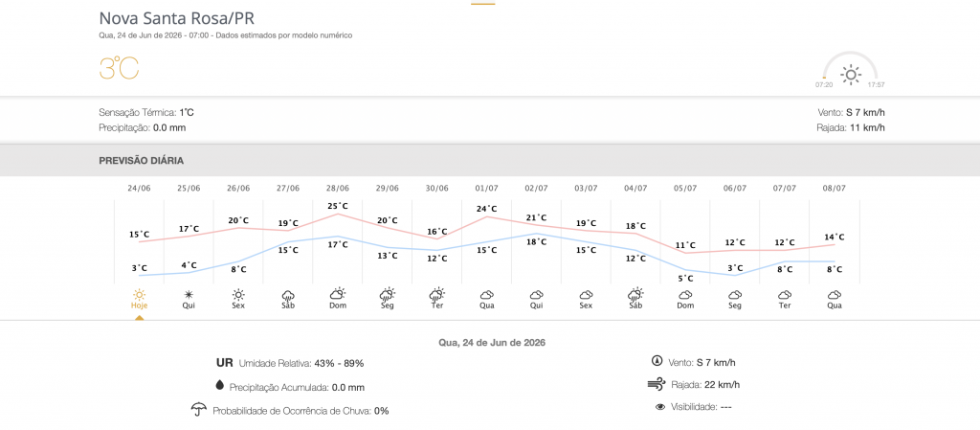This screenshot has width=980, height=430.
Task: Click the Nova Santa Rosa/PR city title
Action: tap(177, 17)
